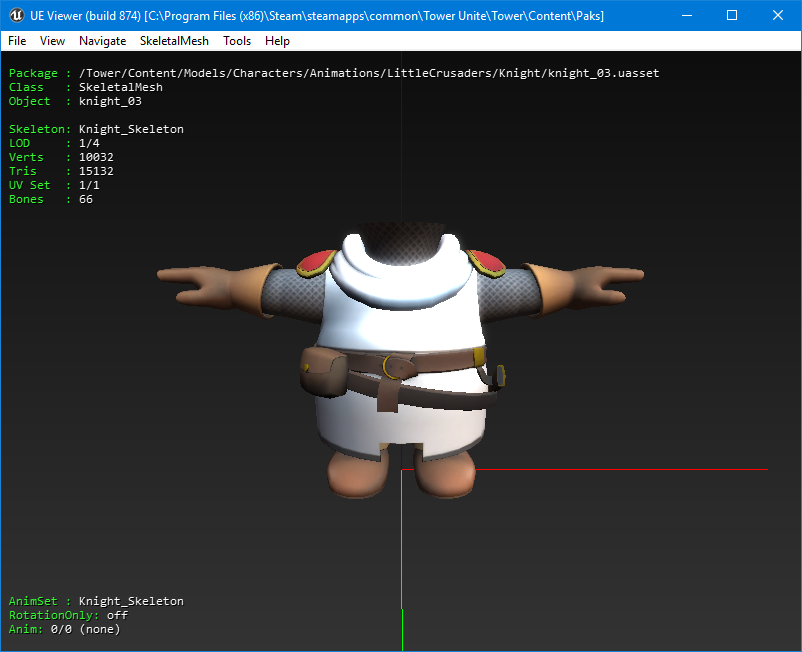Click the knight_03 object name
The height and width of the screenshot is (652, 802).
pyautogui.click(x=110, y=101)
